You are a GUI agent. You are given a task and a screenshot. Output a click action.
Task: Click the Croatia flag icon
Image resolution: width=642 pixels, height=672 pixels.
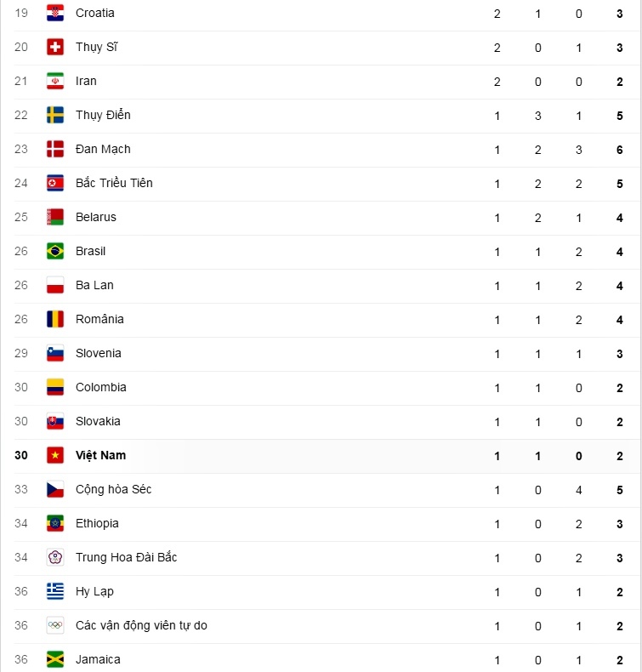(x=55, y=13)
